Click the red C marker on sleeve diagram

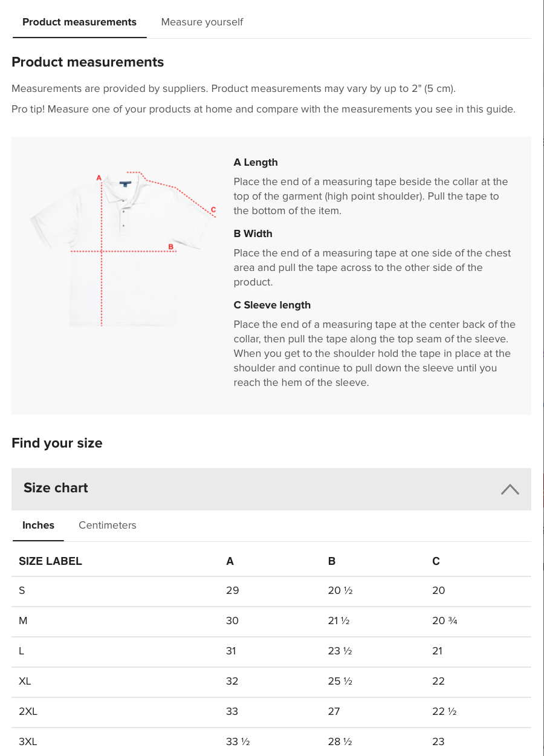pyautogui.click(x=213, y=210)
